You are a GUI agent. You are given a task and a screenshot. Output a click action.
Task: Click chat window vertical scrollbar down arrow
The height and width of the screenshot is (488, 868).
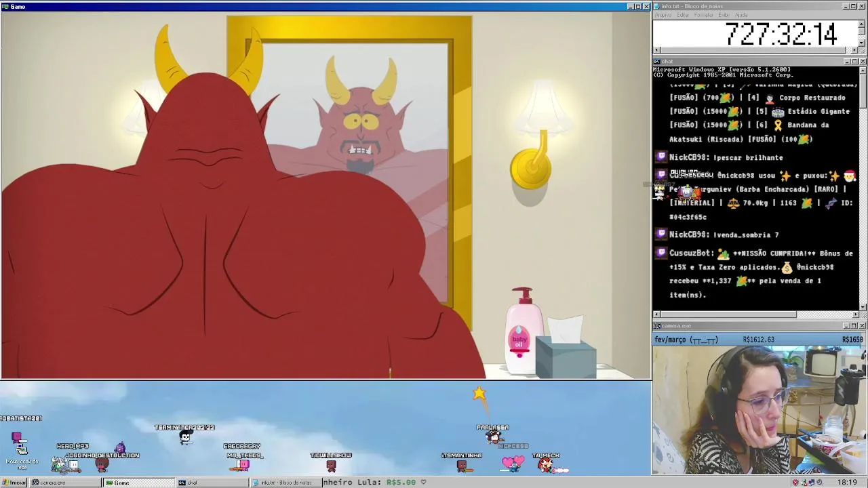click(x=862, y=307)
